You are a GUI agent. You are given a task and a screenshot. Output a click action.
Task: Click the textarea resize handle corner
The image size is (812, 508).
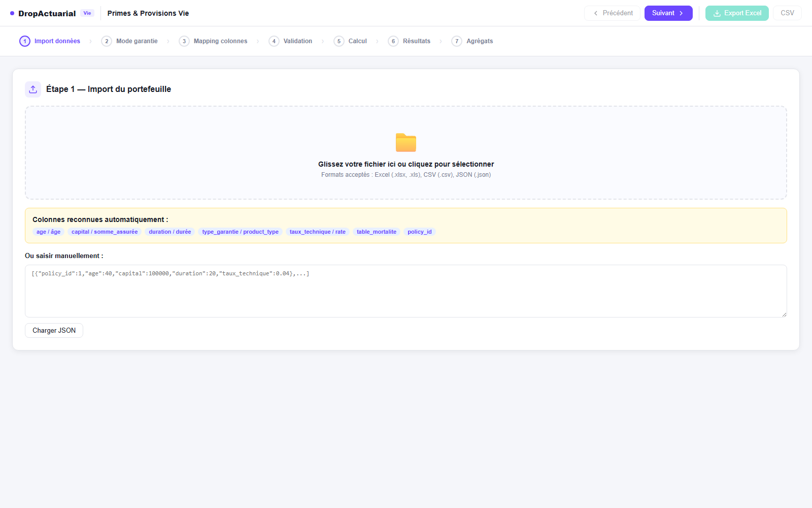point(784,314)
